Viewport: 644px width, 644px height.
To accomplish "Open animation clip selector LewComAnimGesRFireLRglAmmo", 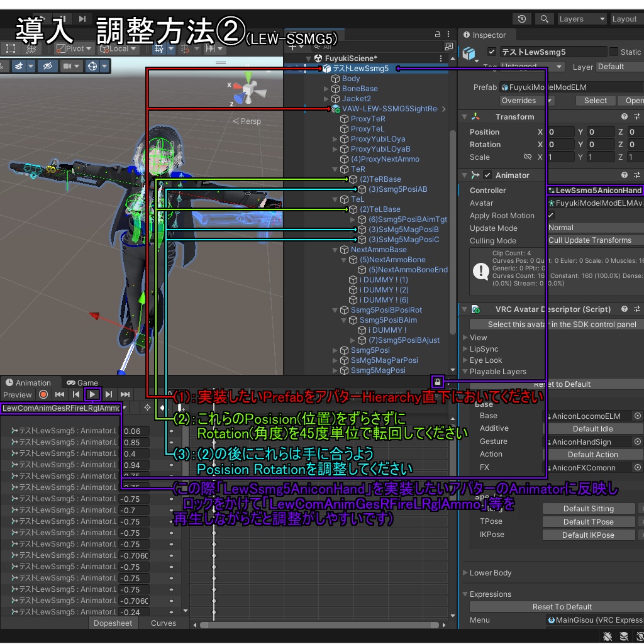I will (64, 408).
